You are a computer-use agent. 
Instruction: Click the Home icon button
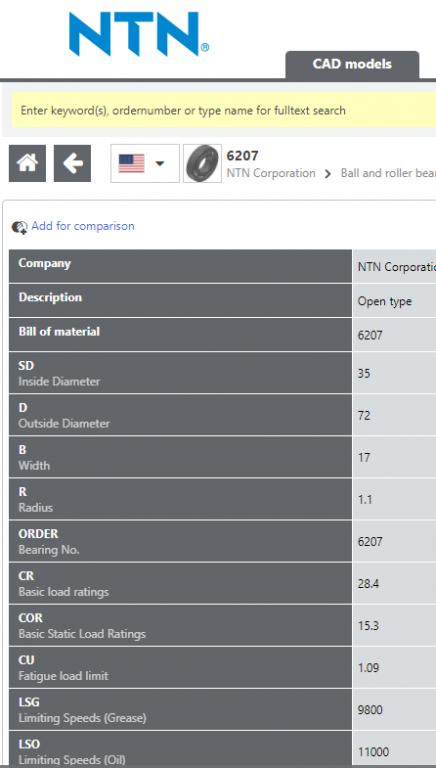click(x=27, y=163)
